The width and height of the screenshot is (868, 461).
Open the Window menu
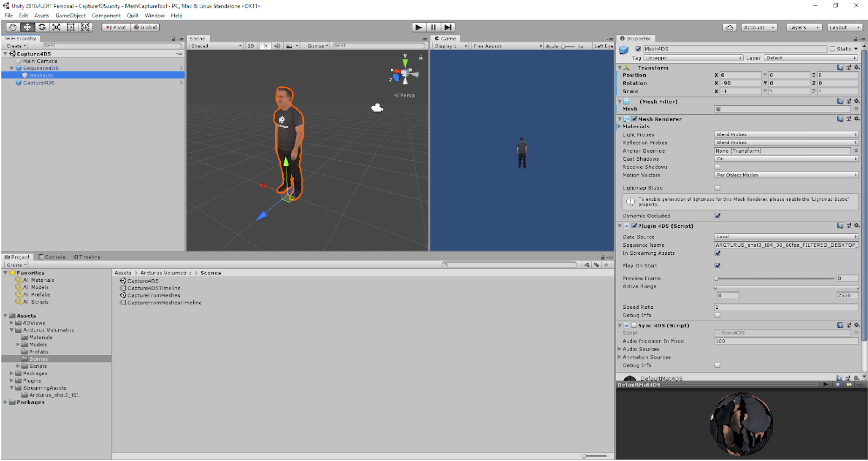[155, 16]
